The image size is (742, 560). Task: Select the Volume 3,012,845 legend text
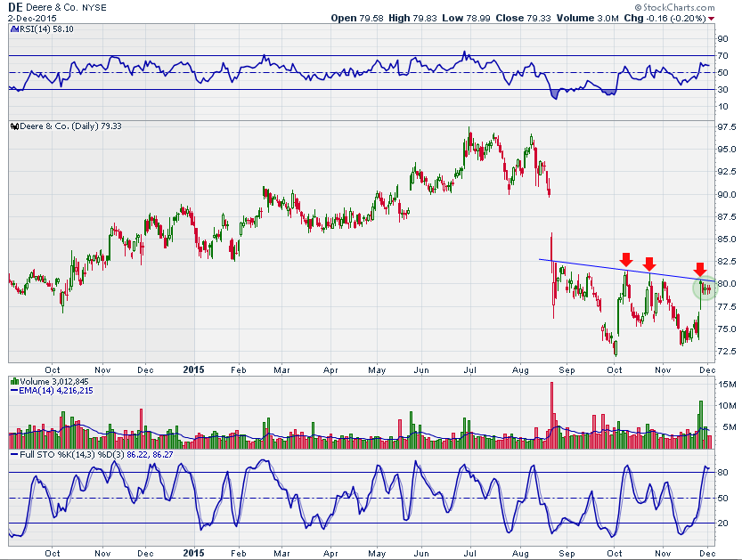[x=54, y=381]
